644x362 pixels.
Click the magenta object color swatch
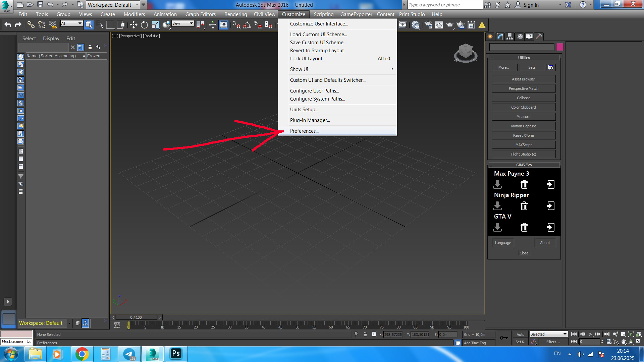559,47
